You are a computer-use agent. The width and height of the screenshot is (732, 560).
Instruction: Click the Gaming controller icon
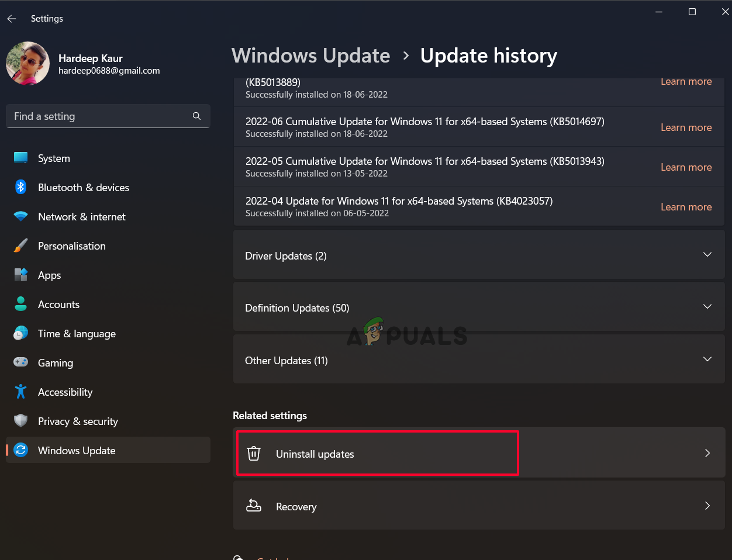(21, 362)
